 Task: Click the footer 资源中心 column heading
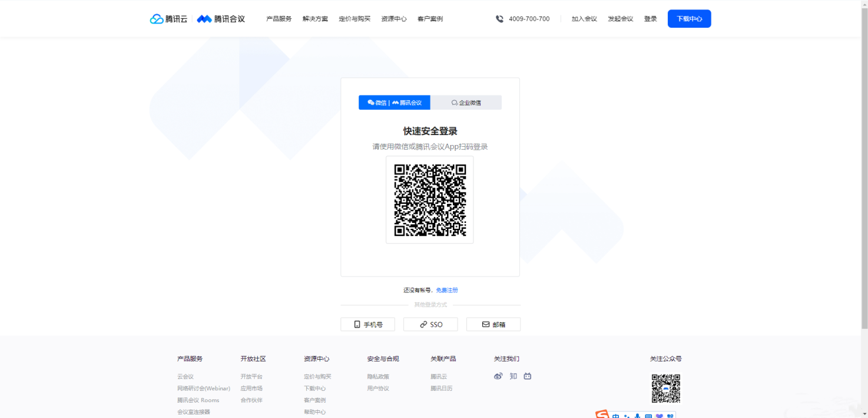[317, 358]
